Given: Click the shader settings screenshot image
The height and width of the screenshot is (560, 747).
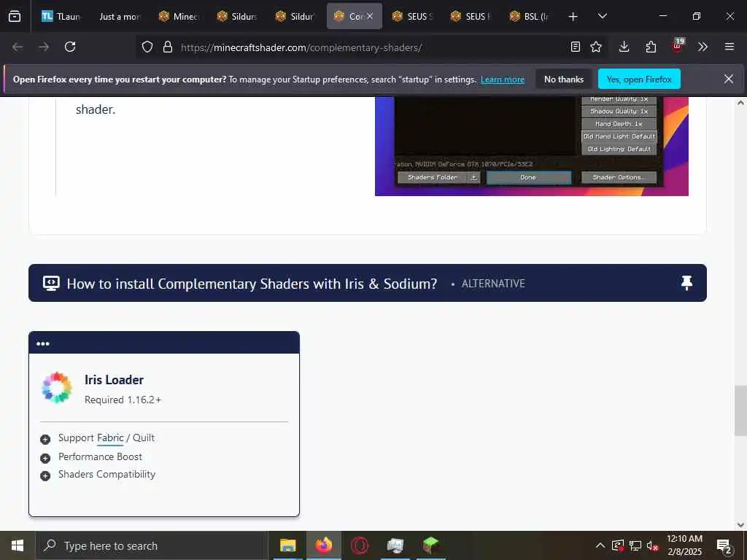Looking at the screenshot, I should [x=532, y=146].
